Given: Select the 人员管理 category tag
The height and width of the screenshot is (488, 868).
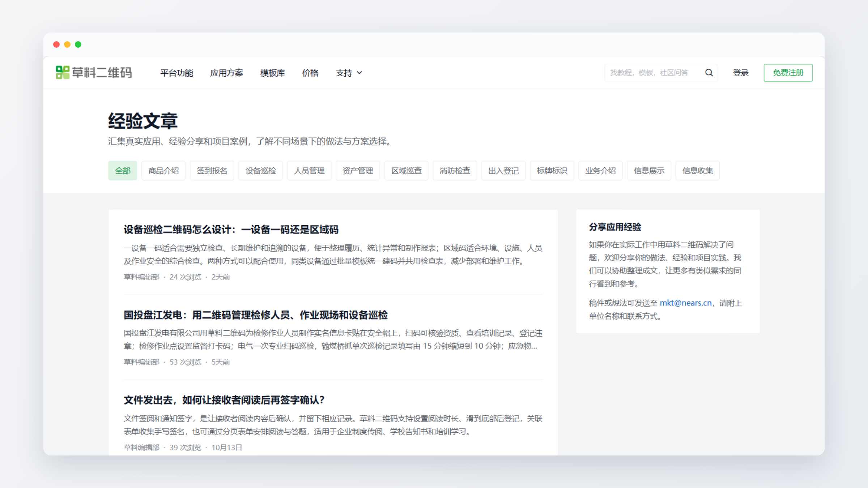Looking at the screenshot, I should coord(309,171).
